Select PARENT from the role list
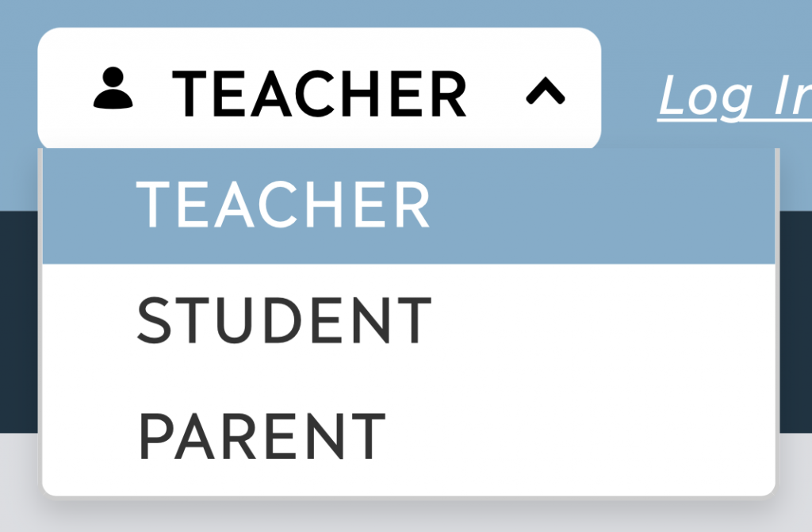 coord(408,436)
